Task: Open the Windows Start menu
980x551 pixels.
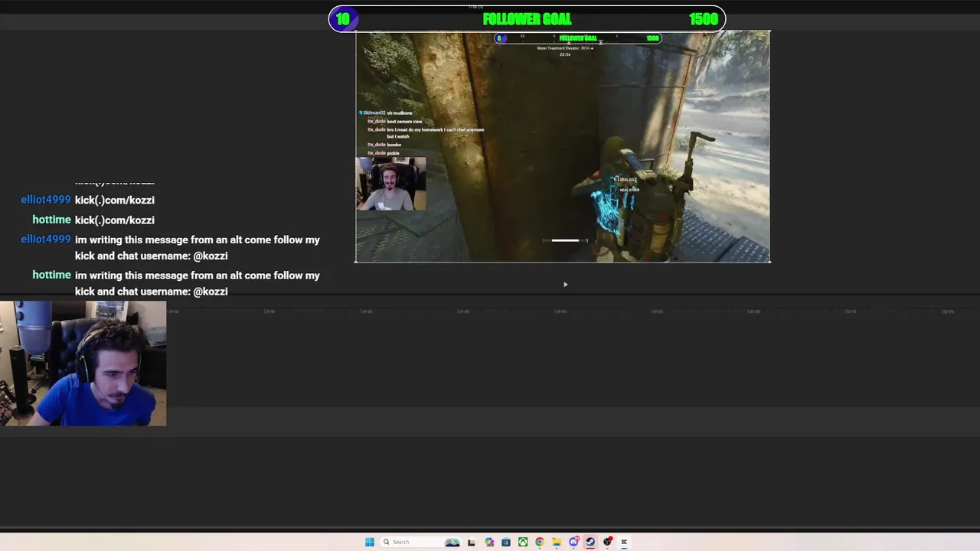Action: click(370, 542)
